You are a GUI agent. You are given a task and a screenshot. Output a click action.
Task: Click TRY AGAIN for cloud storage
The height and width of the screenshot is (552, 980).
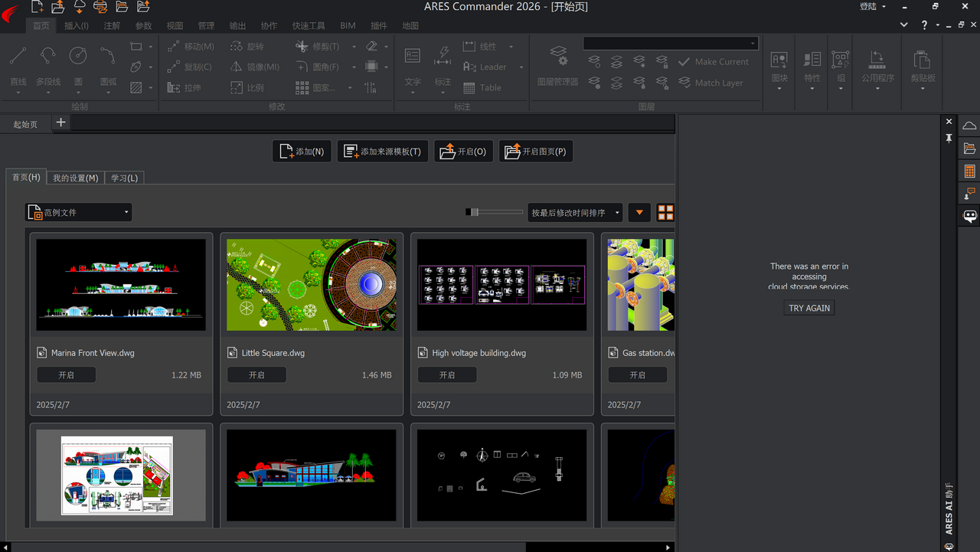coord(808,307)
